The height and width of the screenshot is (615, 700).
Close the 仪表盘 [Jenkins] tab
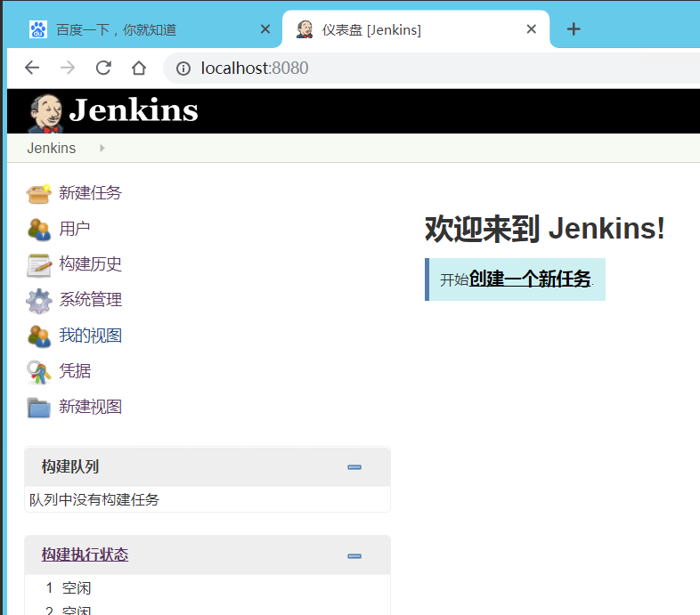pyautogui.click(x=532, y=29)
